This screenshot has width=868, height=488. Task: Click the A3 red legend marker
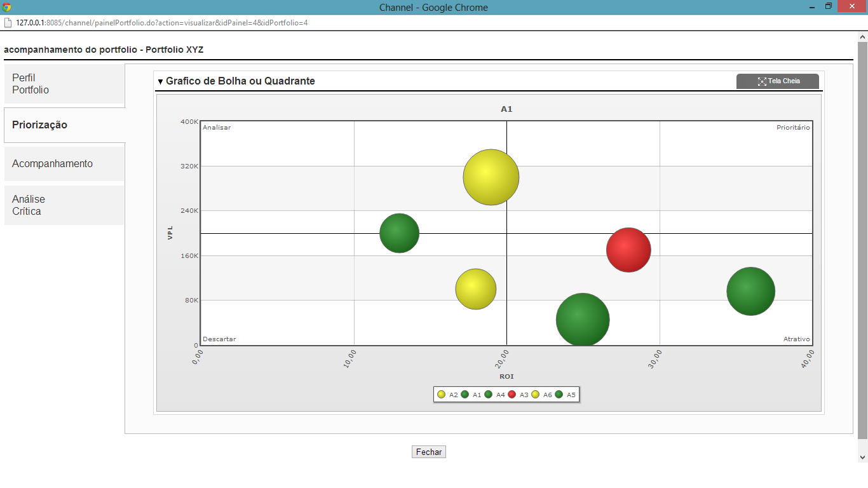[x=512, y=395]
